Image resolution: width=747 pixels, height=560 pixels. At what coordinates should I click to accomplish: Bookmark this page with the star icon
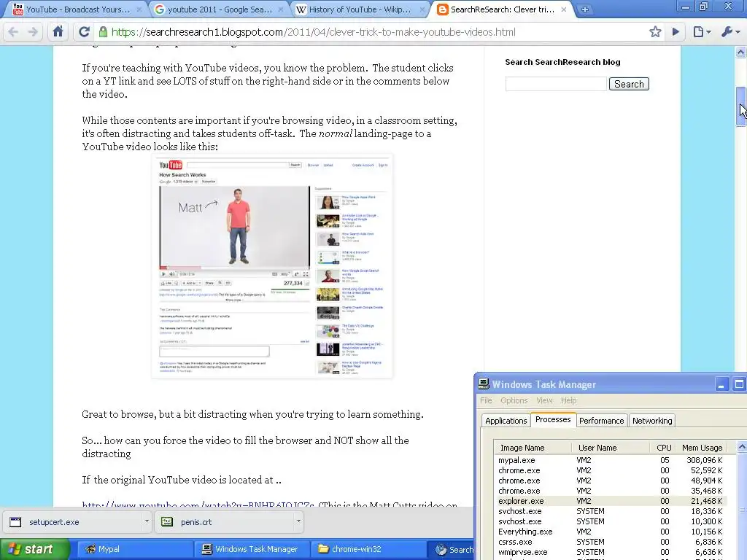pyautogui.click(x=655, y=32)
